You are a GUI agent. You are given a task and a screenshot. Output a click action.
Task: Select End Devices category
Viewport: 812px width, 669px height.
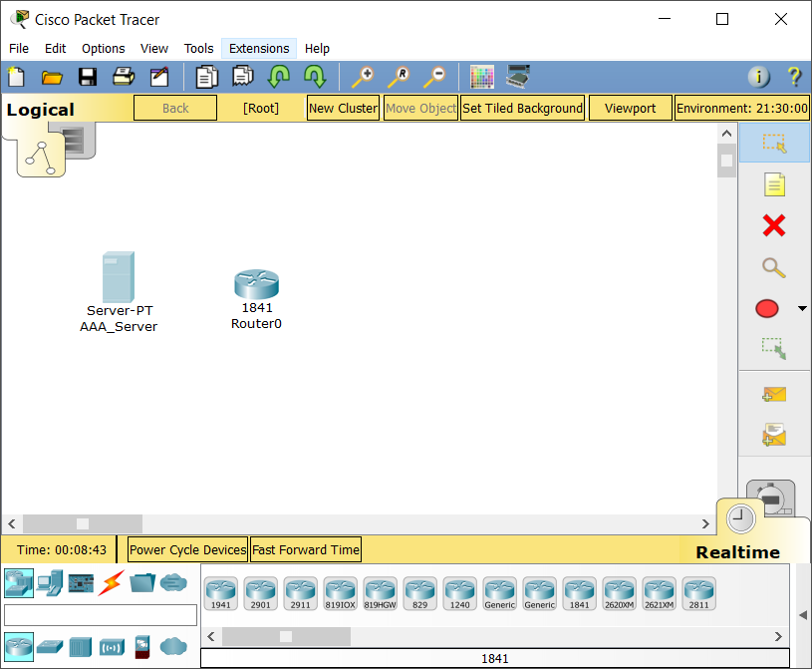(x=50, y=583)
